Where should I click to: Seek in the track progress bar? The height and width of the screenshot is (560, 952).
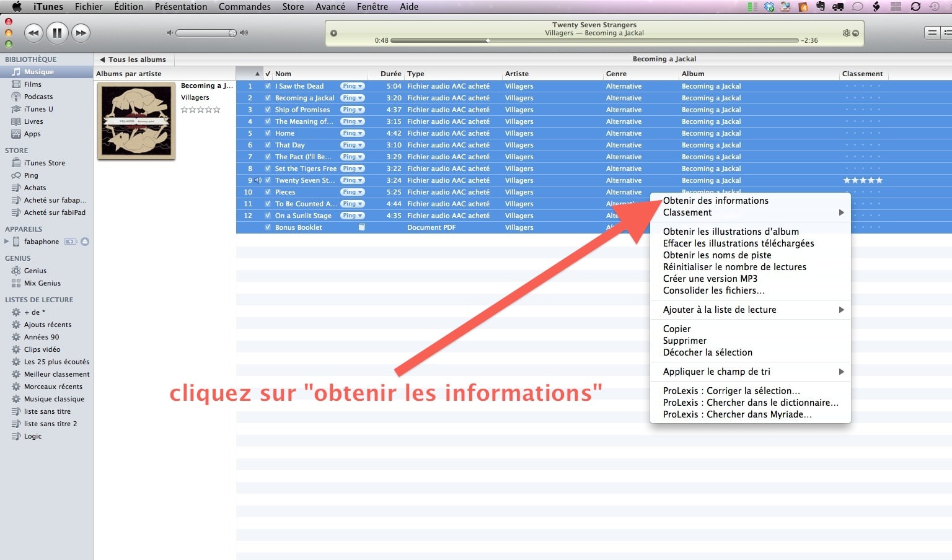(x=594, y=41)
